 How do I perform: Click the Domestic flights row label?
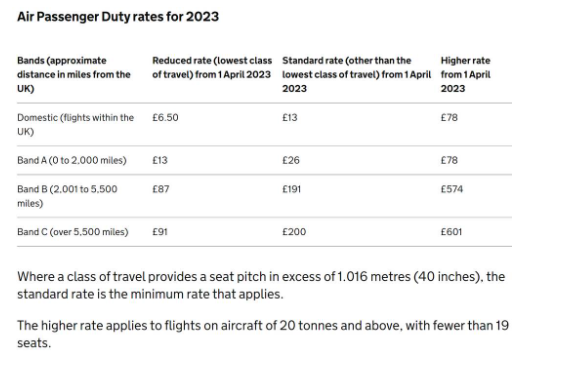pyautogui.click(x=76, y=124)
